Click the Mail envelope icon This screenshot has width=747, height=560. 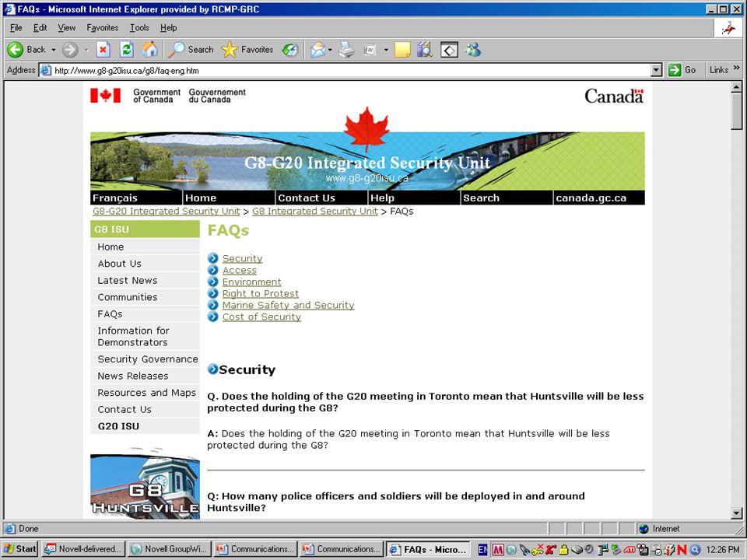pos(317,50)
